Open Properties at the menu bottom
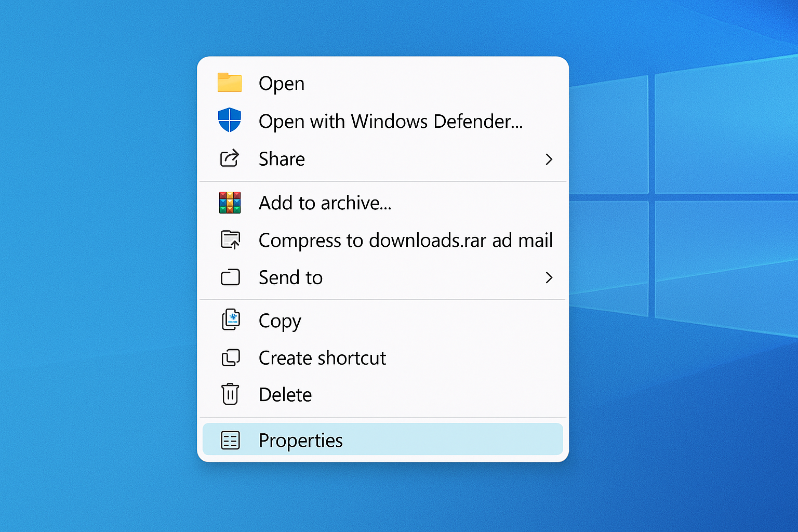The width and height of the screenshot is (798, 532). pos(383,440)
